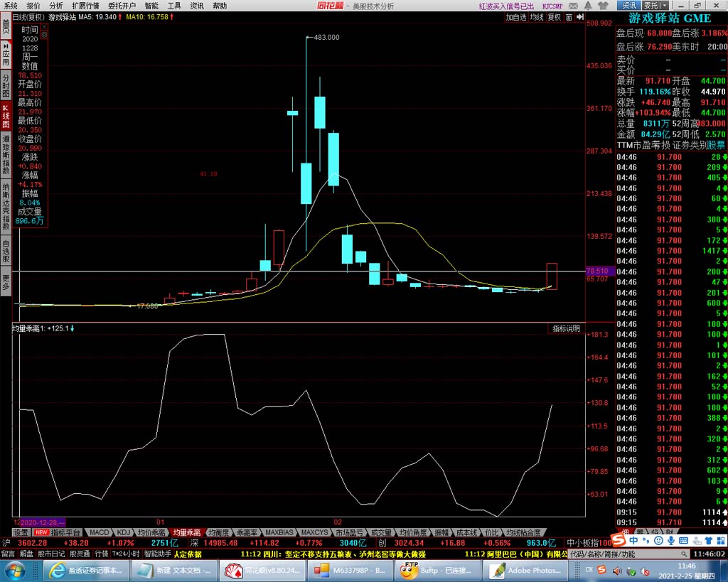This screenshot has height=582, width=728.
Task: Click the Sogou microphone voice input icon
Action: [x=671, y=541]
